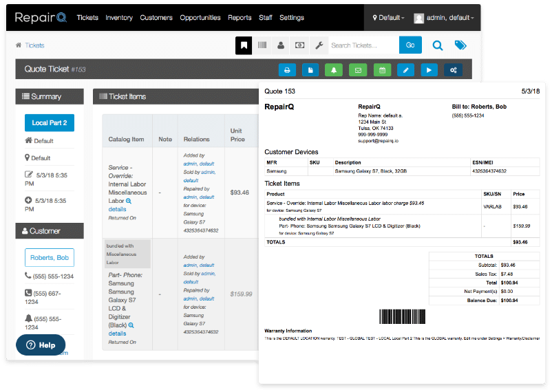Switch to barcode search mode
This screenshot has width=552, height=392.
(x=262, y=45)
